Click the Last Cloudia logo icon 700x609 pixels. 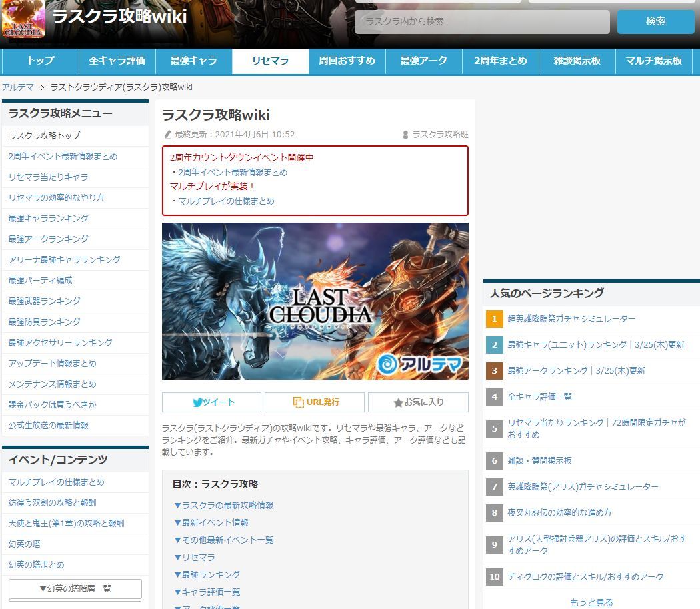(23, 19)
